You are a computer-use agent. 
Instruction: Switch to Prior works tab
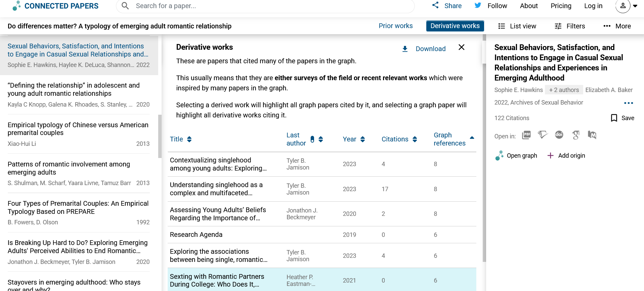(x=396, y=26)
